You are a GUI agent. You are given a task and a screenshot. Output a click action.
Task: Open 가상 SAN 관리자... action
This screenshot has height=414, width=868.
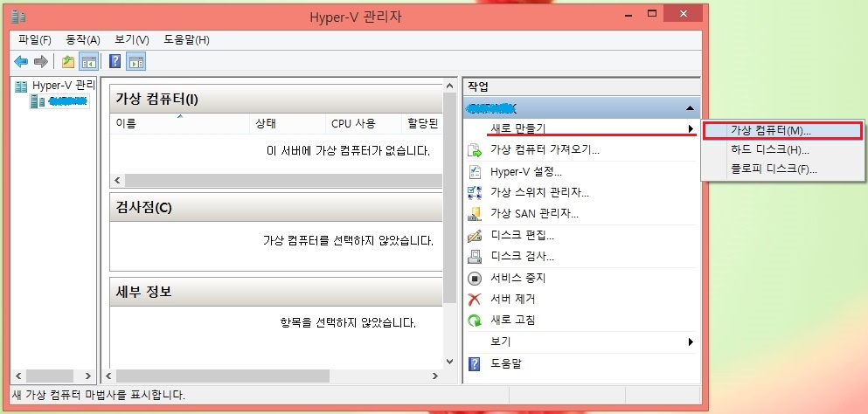[534, 214]
